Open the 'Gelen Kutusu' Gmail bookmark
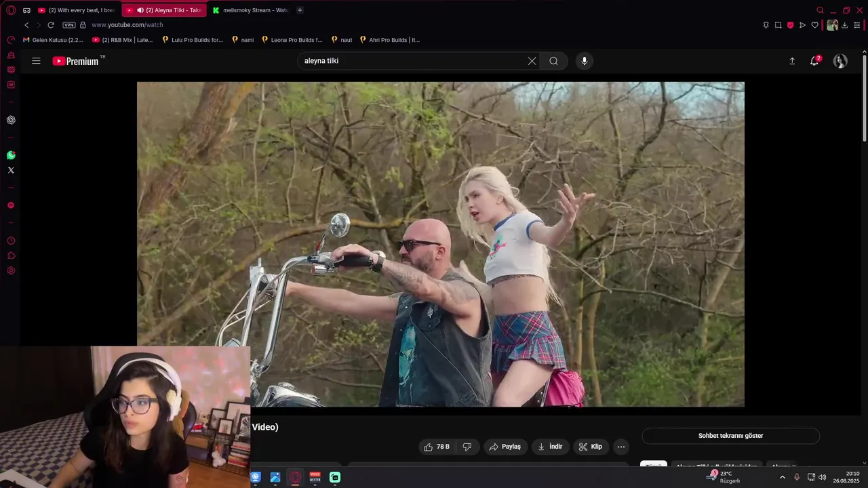This screenshot has width=868, height=488. click(x=53, y=40)
